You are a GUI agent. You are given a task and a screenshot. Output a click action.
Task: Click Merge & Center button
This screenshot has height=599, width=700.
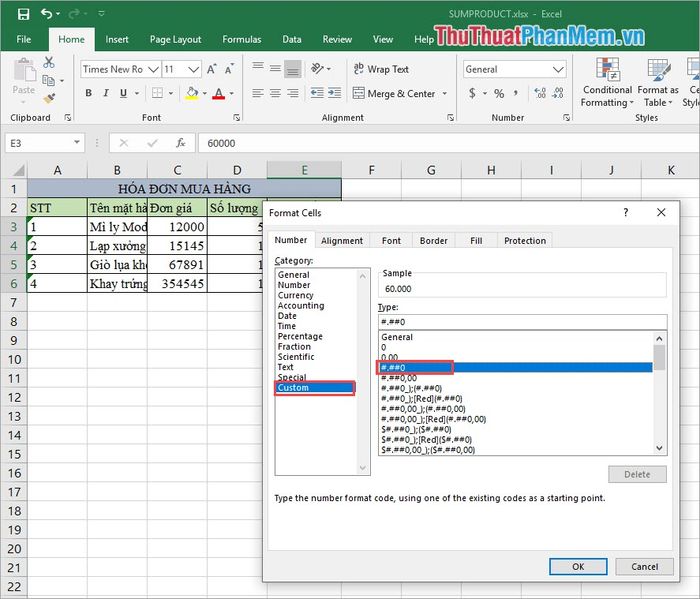[394, 94]
